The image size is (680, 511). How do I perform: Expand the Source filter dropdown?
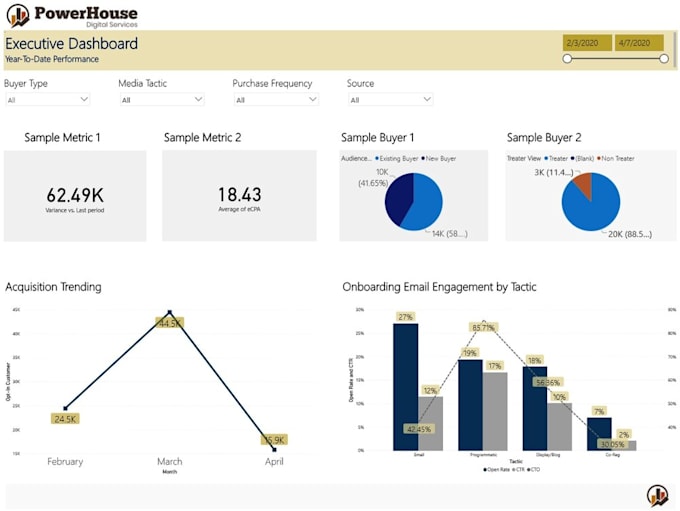point(390,100)
